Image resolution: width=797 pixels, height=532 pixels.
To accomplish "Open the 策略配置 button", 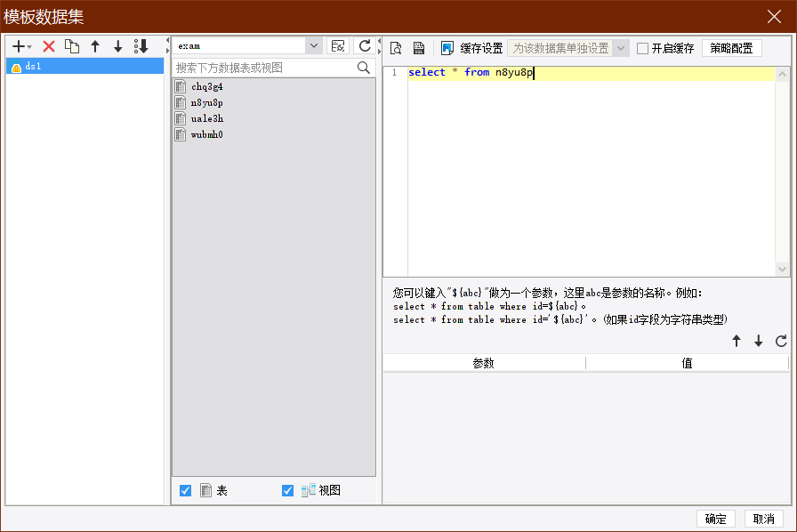I will pos(731,48).
